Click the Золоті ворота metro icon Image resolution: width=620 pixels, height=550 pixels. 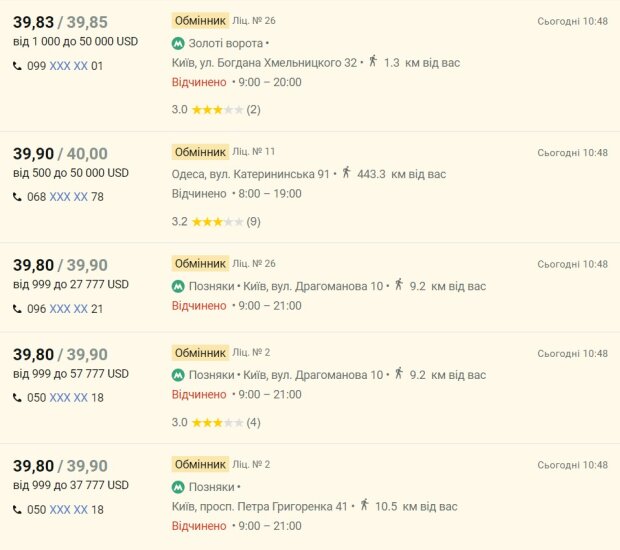(178, 43)
